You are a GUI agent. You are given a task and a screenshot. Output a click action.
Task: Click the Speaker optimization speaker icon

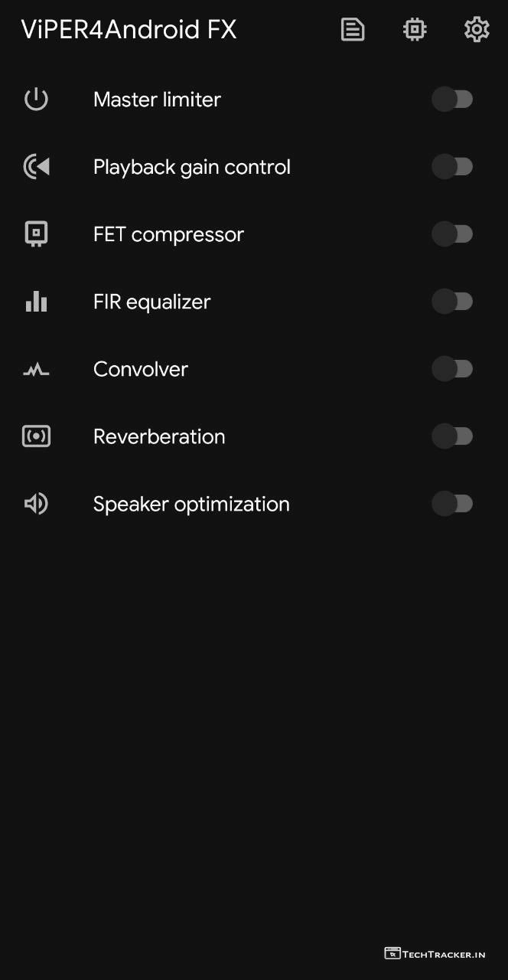pos(36,504)
